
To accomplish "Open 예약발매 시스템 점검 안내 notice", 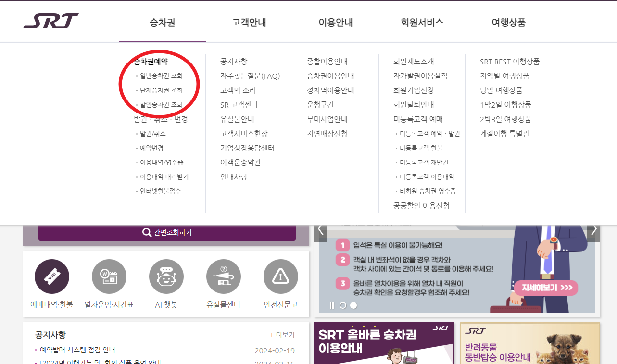I will [x=77, y=350].
